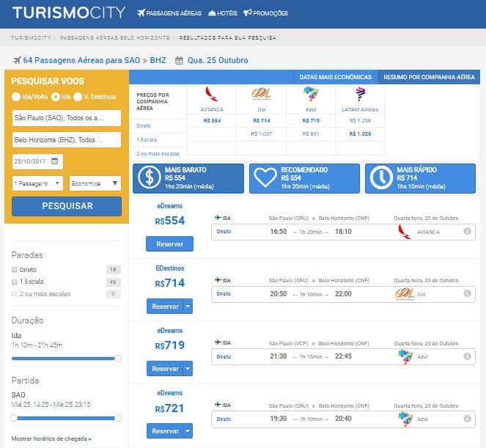Click the 25/10/2017 date field
This screenshot has width=486, height=448.
37,161
